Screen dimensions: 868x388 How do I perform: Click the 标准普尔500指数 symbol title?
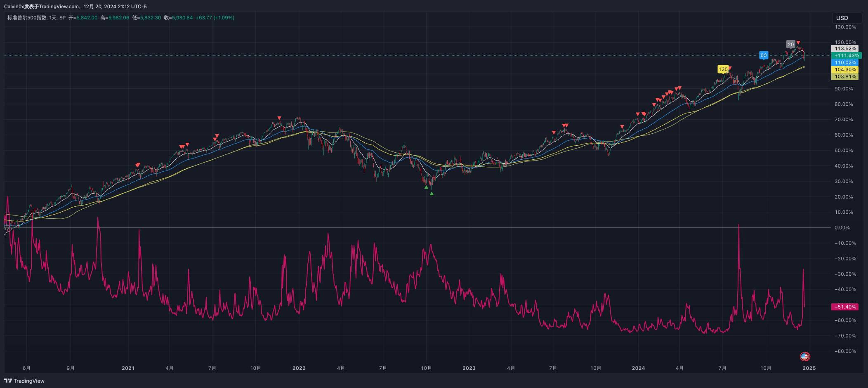(27, 18)
